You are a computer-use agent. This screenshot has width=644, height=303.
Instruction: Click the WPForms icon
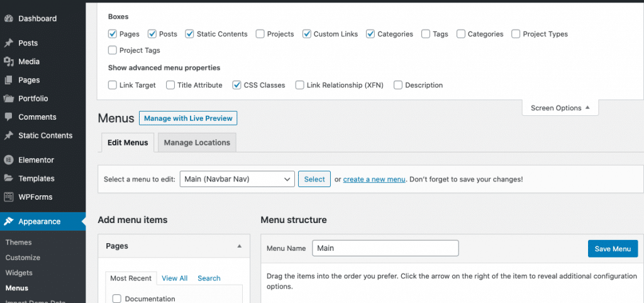[x=9, y=197]
